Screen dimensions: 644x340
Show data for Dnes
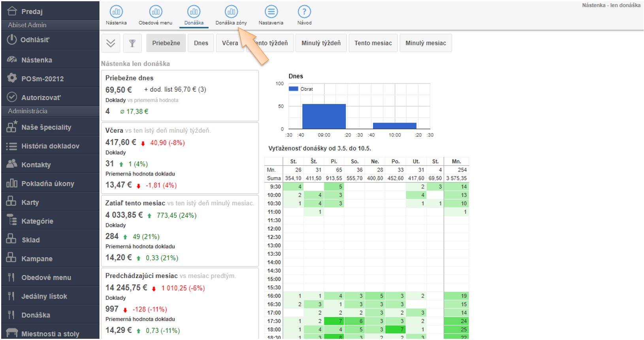[x=201, y=43]
